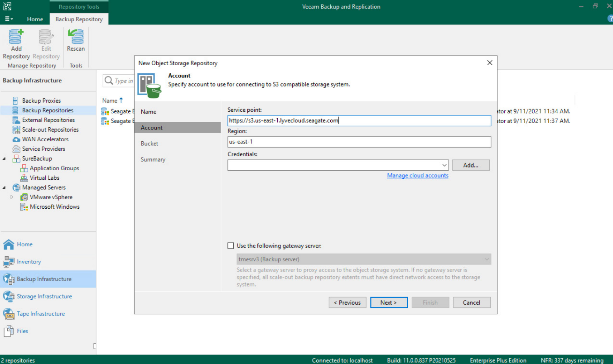Click 'NFR: 337 days remaining' status text

tap(572, 360)
